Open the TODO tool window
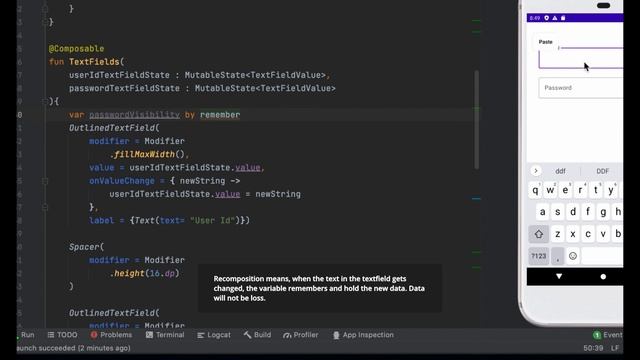Image resolution: width=640 pixels, height=360 pixels. [62, 335]
